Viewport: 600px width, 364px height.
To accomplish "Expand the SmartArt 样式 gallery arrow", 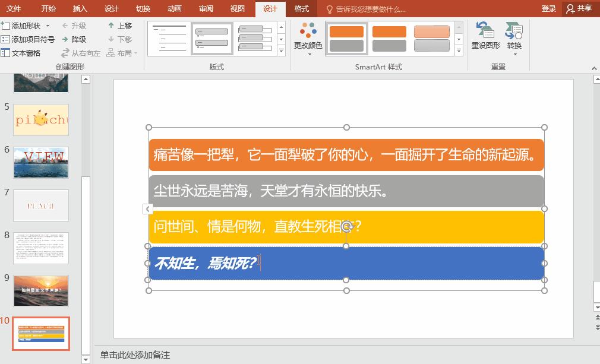I will tap(458, 51).
